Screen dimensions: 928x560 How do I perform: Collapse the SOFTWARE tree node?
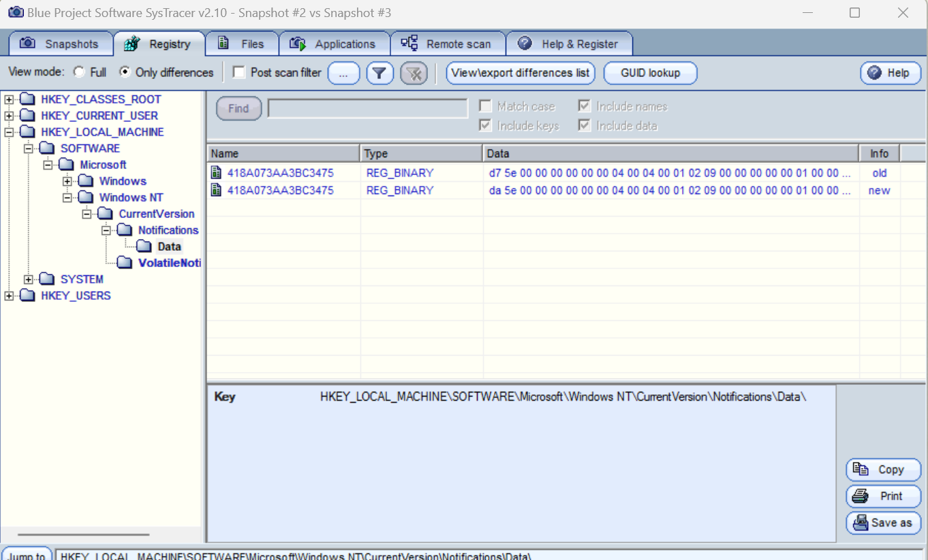(x=29, y=149)
